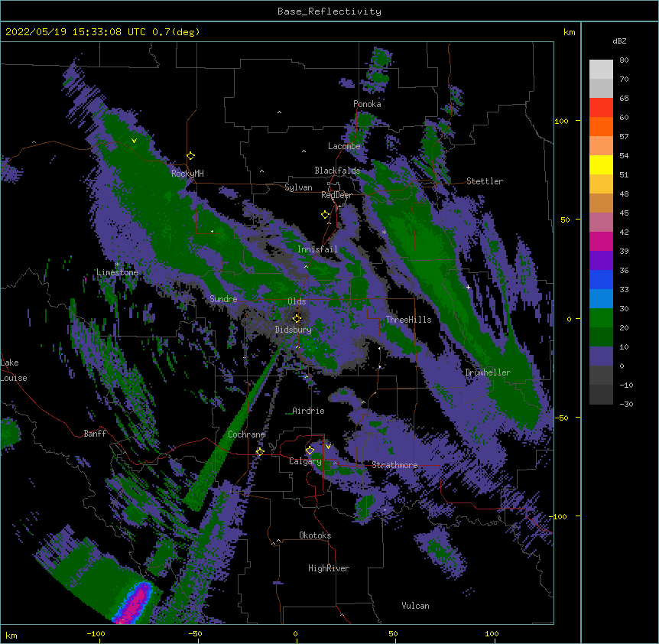Click the Olds city label

pyautogui.click(x=297, y=301)
